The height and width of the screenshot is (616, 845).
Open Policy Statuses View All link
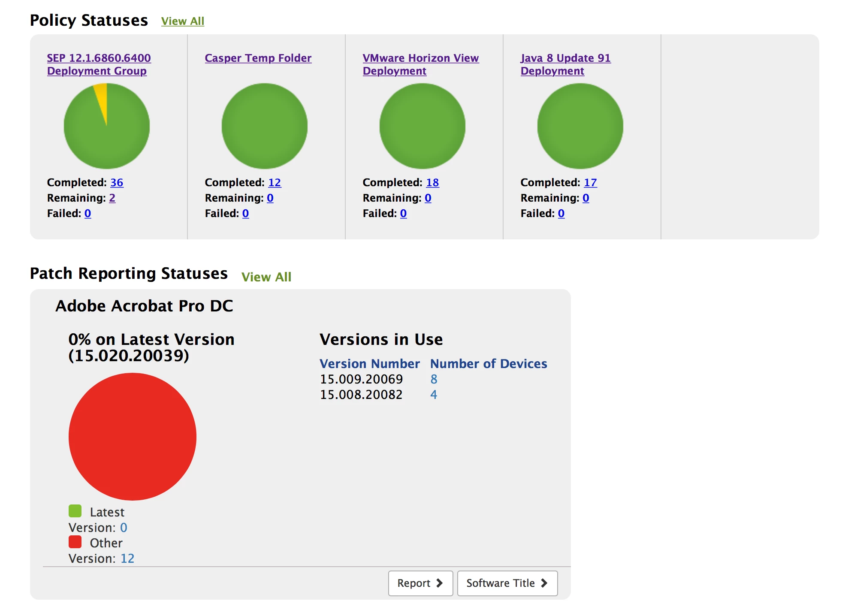[183, 21]
